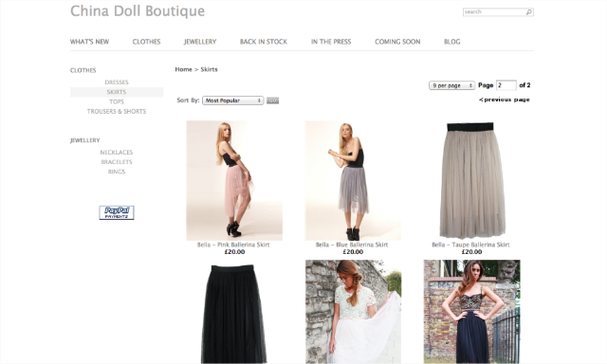Click the search magnifier icon

point(529,12)
